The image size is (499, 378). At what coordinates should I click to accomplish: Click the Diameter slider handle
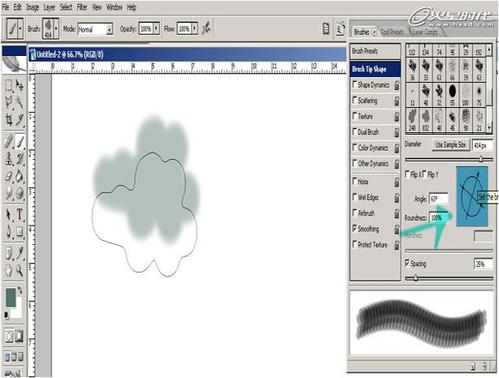[481, 159]
